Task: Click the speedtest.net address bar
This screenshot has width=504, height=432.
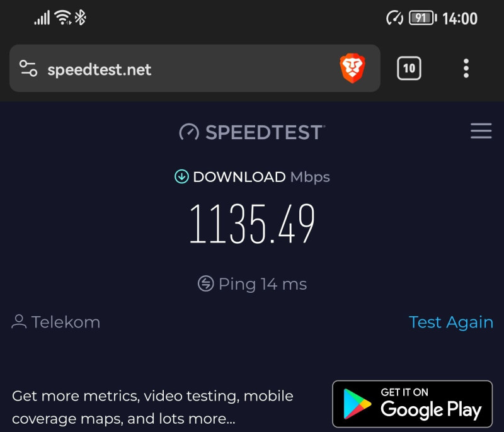Action: click(x=195, y=68)
